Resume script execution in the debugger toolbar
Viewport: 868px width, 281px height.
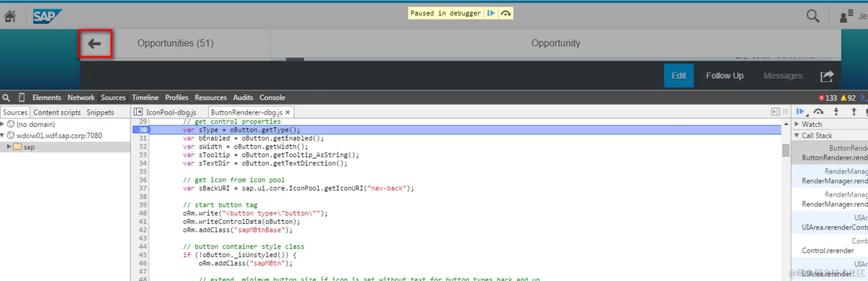[801, 112]
